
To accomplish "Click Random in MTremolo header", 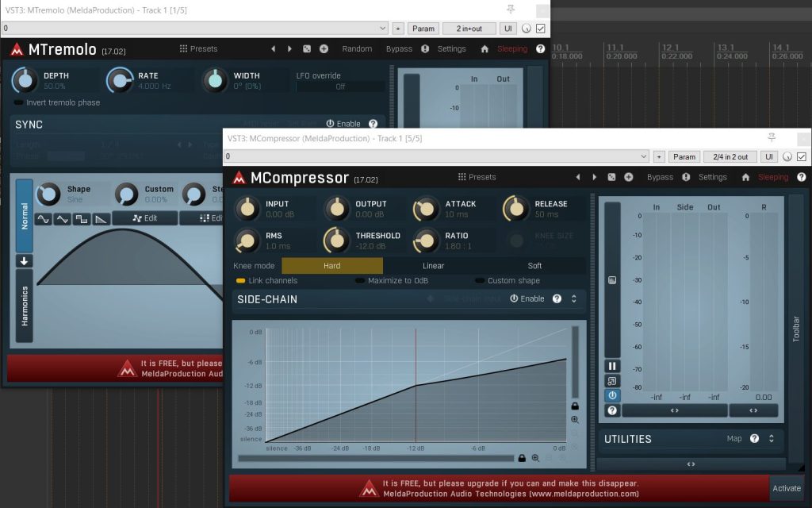I will tap(357, 48).
